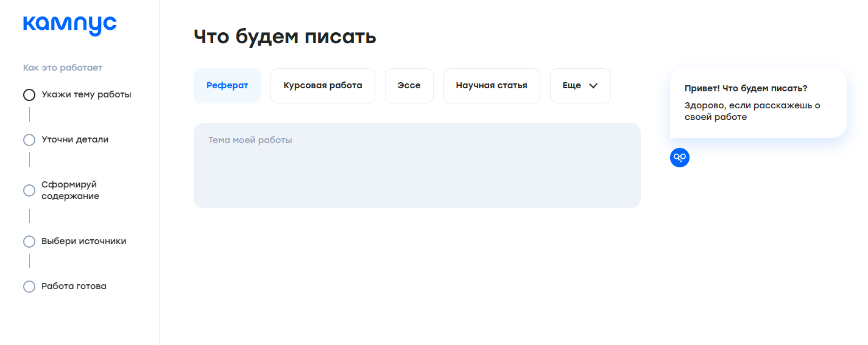
Task: Expand the Еще work types list
Action: pyautogui.click(x=579, y=86)
